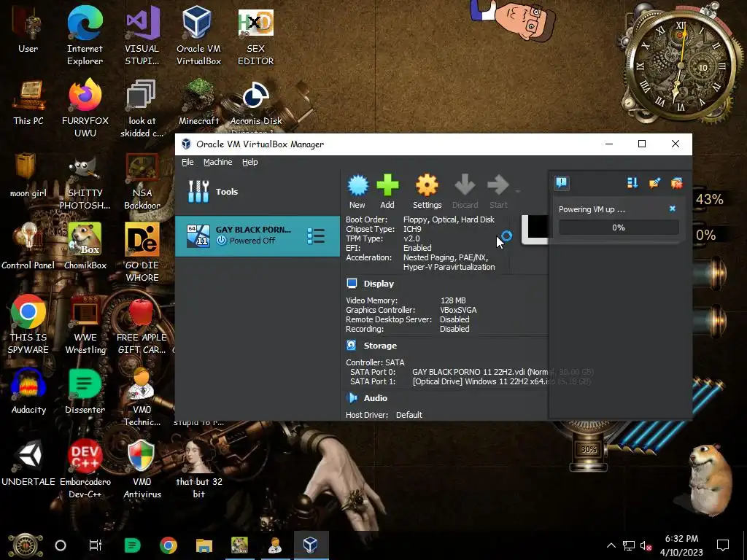Click the Audacity desktop icon
Viewport: 747px width, 560px height.
pos(28,392)
